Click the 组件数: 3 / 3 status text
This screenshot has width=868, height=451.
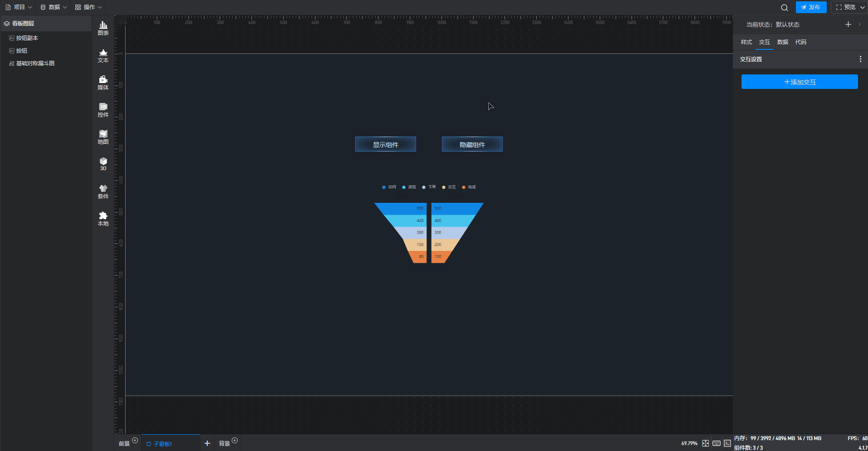coord(748,448)
